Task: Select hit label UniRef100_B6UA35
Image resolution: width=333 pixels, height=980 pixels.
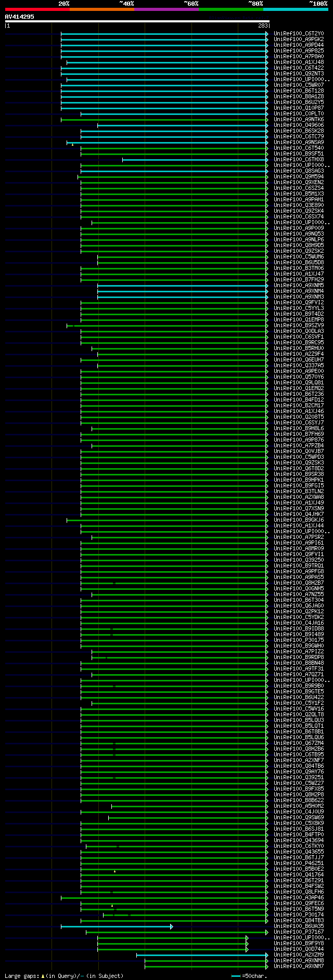Action: click(x=299, y=926)
